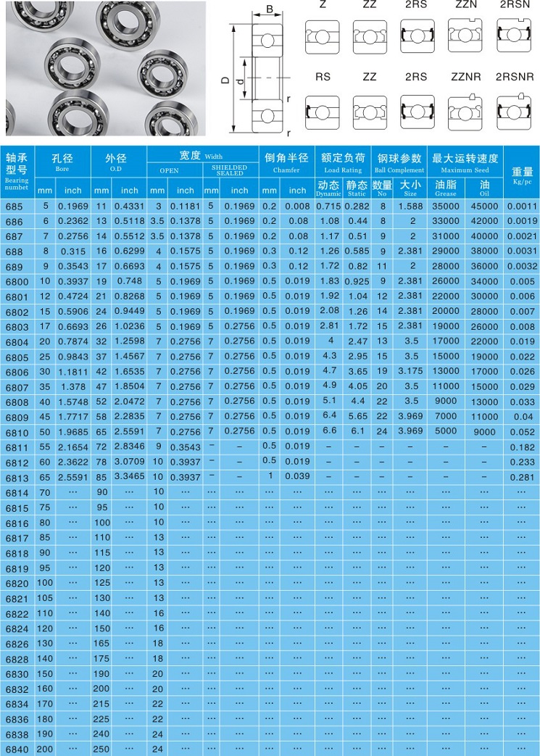Screen dimensions: 540x756
Task: Click the 最大运转速度 Maximum Seed header
Action: (x=465, y=163)
